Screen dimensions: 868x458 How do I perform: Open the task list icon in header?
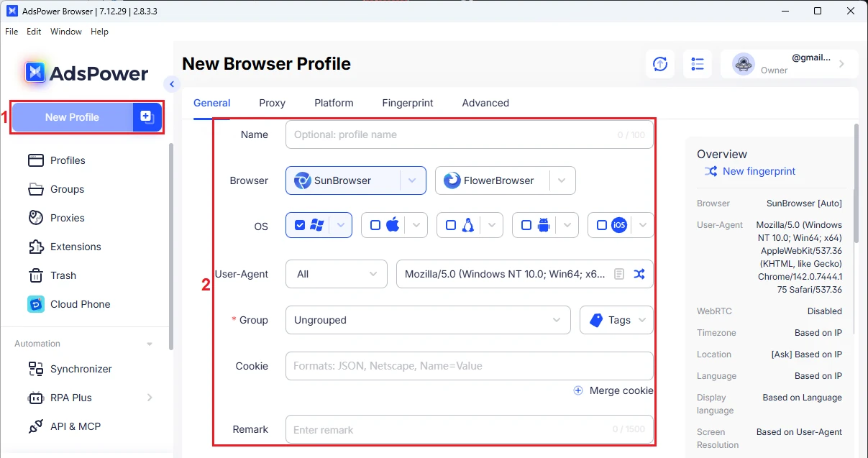(x=697, y=64)
